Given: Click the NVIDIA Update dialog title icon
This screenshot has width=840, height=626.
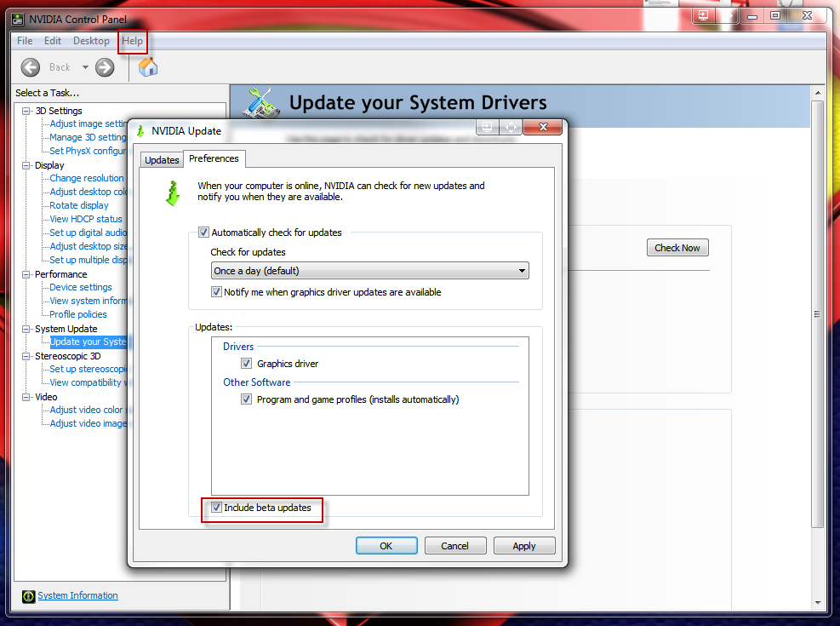Looking at the screenshot, I should (x=141, y=131).
